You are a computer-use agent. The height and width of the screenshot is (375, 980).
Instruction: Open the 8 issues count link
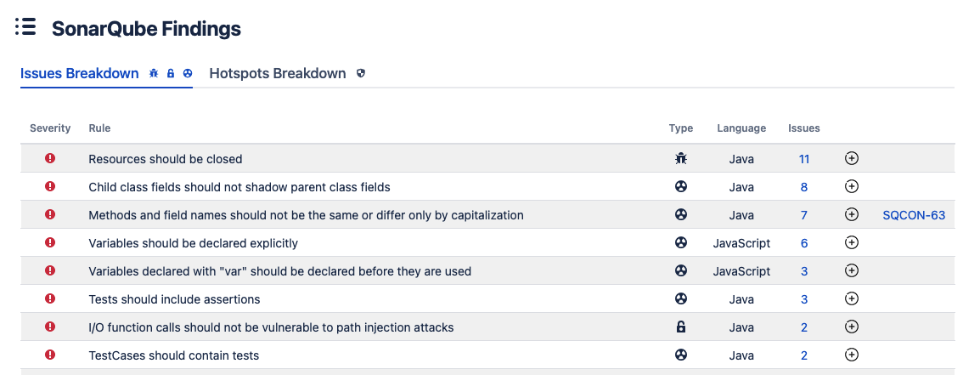coord(803,187)
